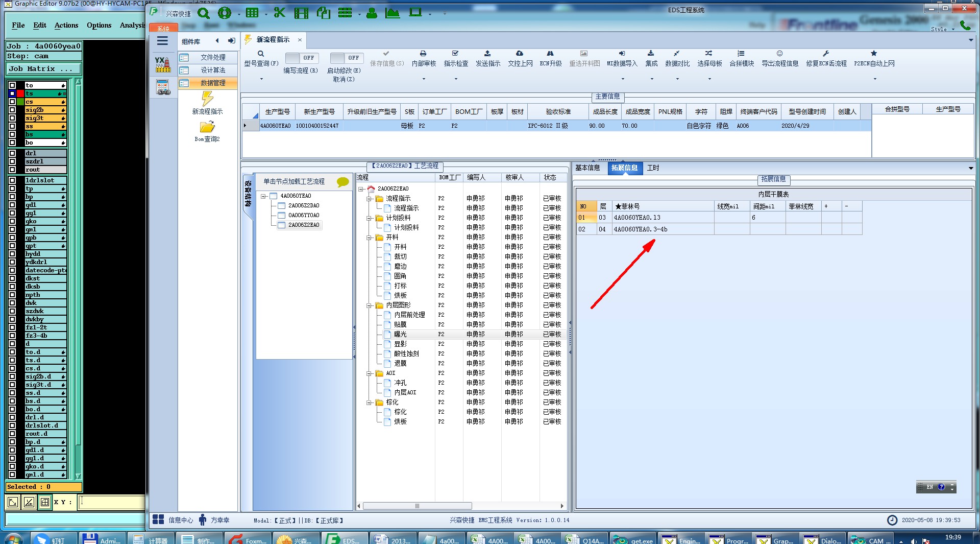
Task: Click the green magnifier search icon
Action: tap(204, 13)
